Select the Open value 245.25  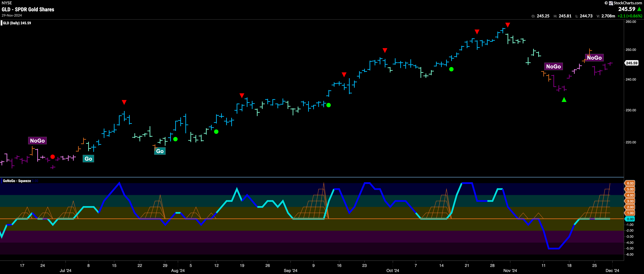(x=543, y=16)
